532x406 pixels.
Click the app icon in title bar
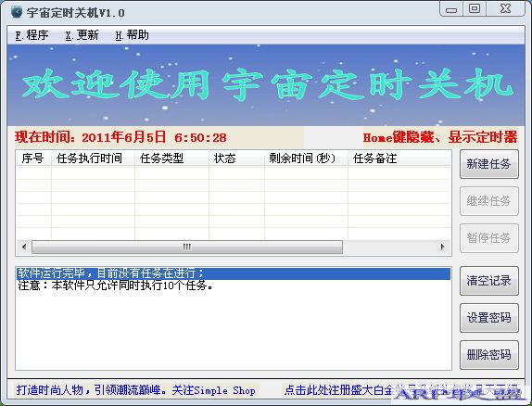(x=16, y=12)
